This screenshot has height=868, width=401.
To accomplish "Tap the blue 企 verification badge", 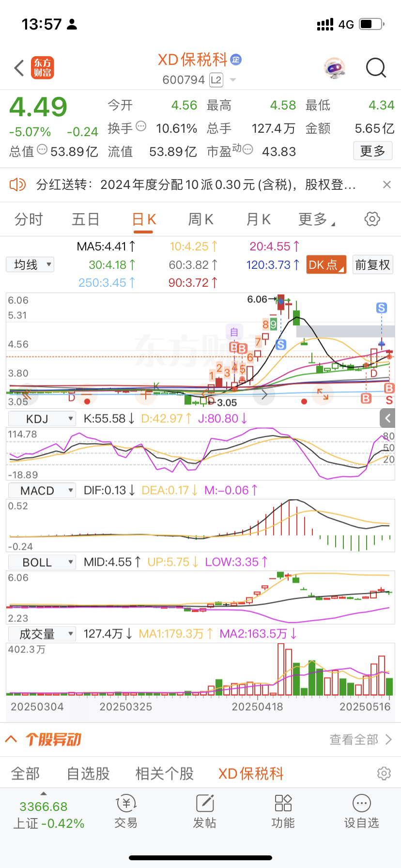I will click(236, 60).
